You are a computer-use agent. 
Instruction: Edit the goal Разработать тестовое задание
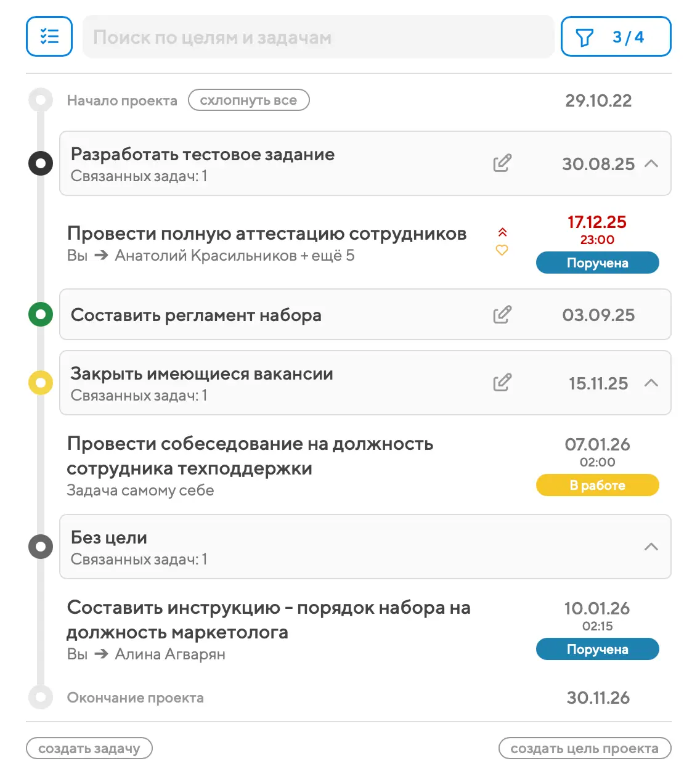tap(502, 163)
